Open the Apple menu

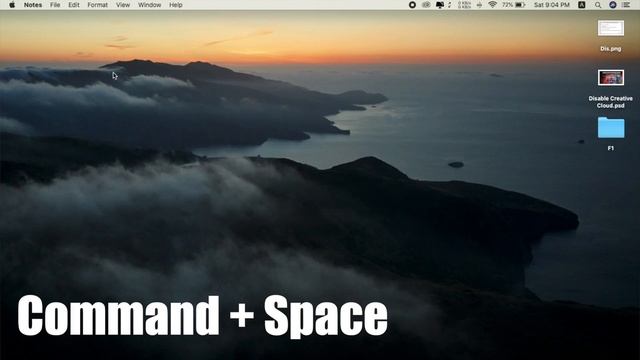pyautogui.click(x=12, y=5)
